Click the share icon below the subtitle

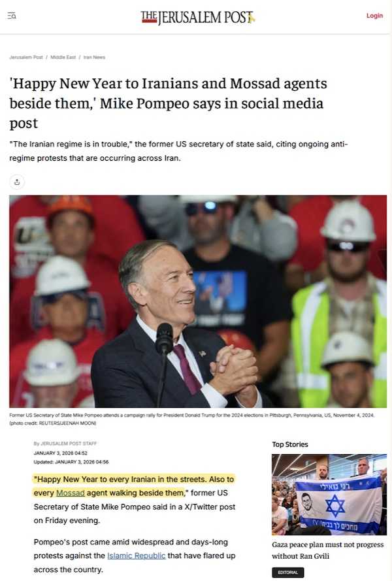click(x=17, y=182)
